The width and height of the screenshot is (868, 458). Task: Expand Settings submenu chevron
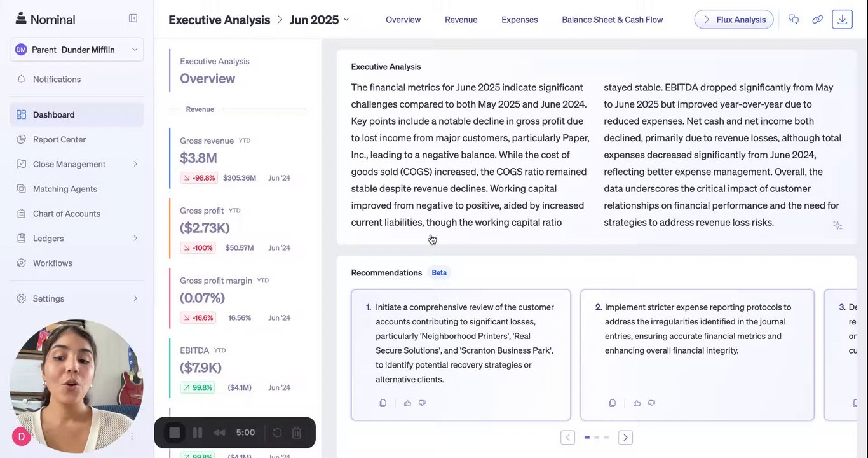tap(135, 298)
